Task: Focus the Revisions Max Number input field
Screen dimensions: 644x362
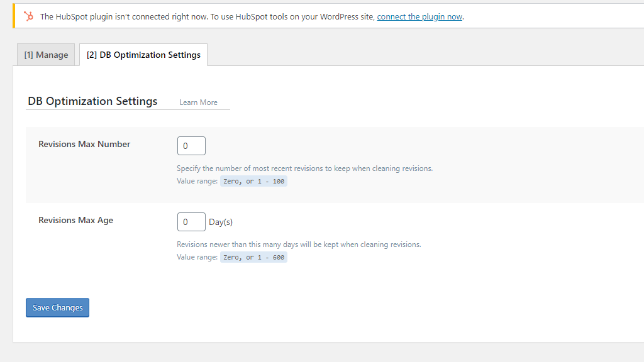Action: coord(191,146)
